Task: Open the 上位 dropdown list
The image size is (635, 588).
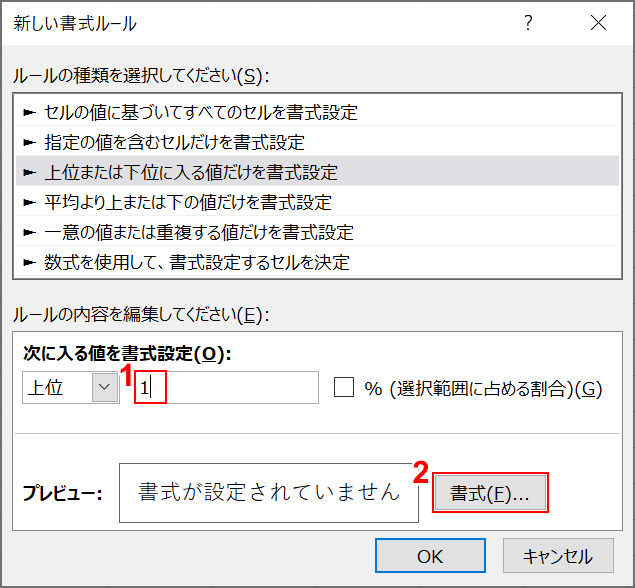Action: tap(104, 388)
